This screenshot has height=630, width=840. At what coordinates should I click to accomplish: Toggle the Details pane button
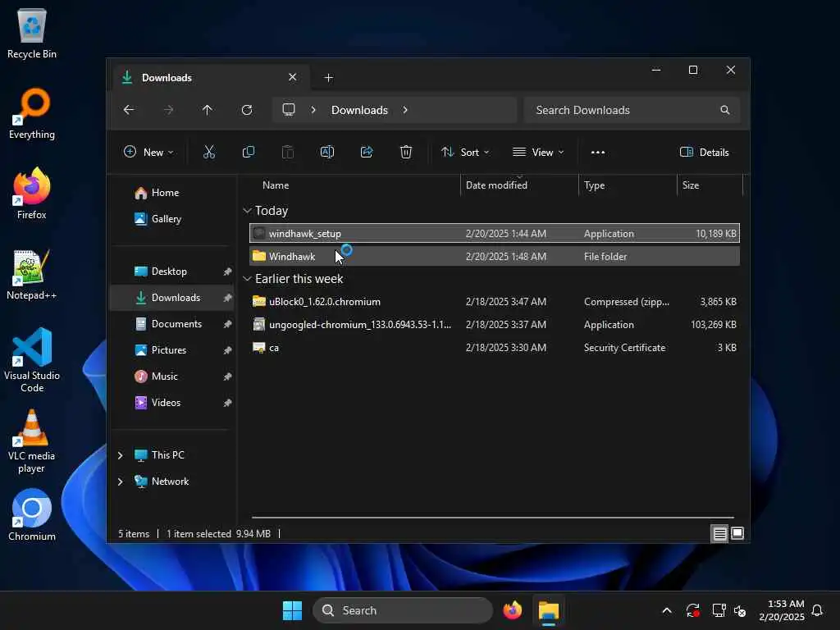(x=705, y=152)
